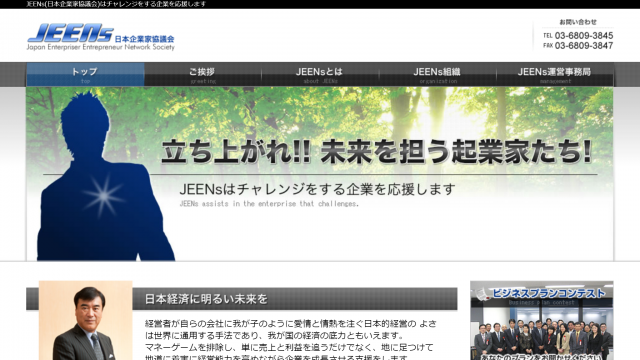This screenshot has height=360, width=640.
Task: Click the top black bar tagline text
Action: click(x=116, y=4)
